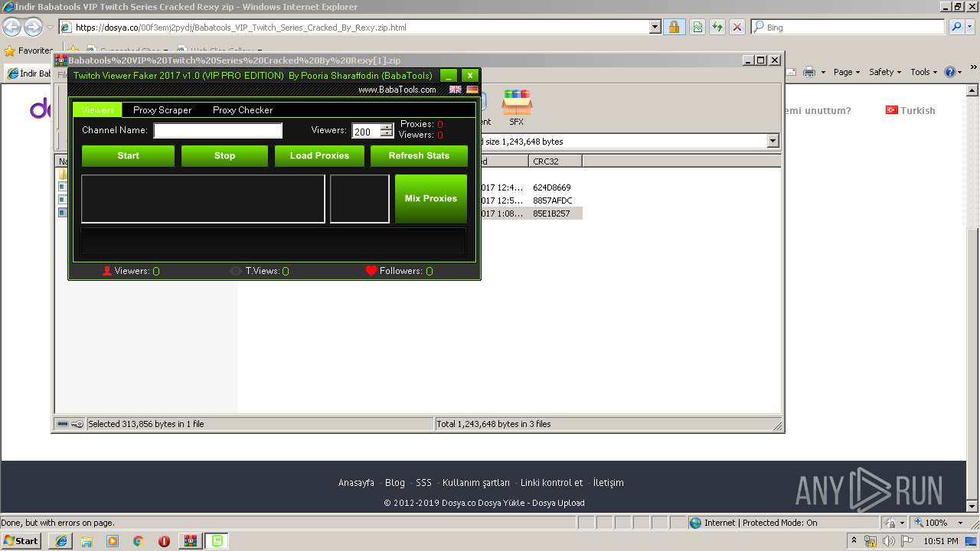Image resolution: width=980 pixels, height=551 pixels.
Task: Expand the address bar history dropdown
Action: coord(655,28)
